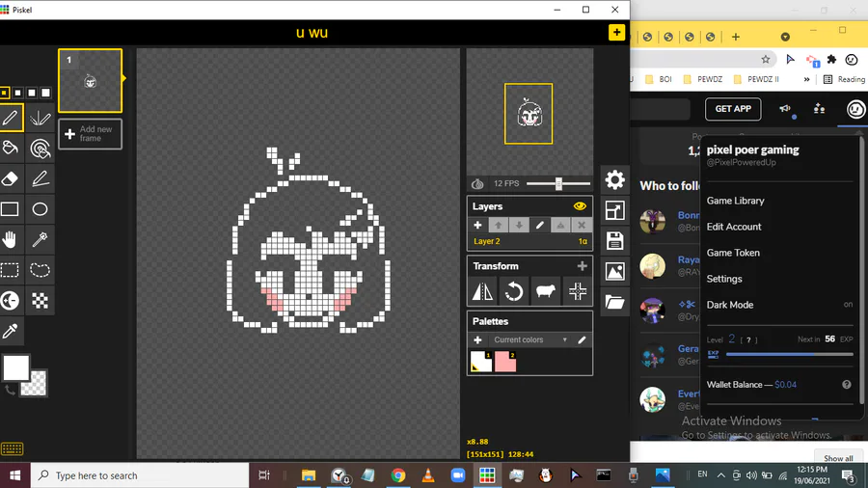Image resolution: width=868 pixels, height=488 pixels.
Task: Select the Color picker eyedropper tool
Action: [10, 331]
